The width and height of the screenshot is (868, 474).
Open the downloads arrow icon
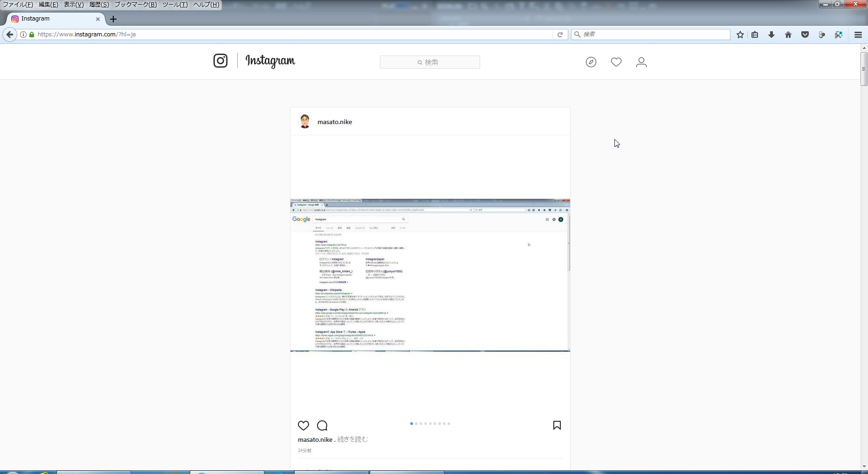(772, 35)
